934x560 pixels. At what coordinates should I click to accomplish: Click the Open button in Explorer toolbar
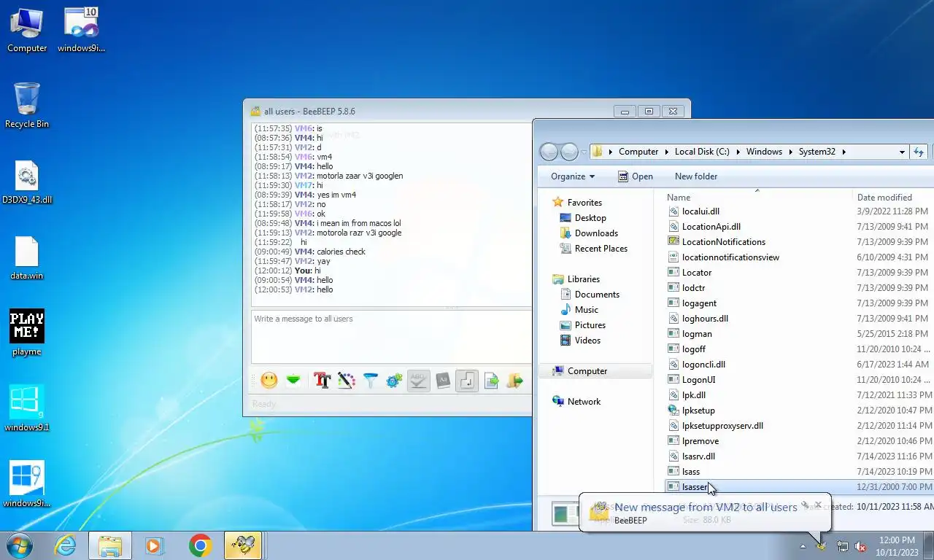[x=635, y=176]
